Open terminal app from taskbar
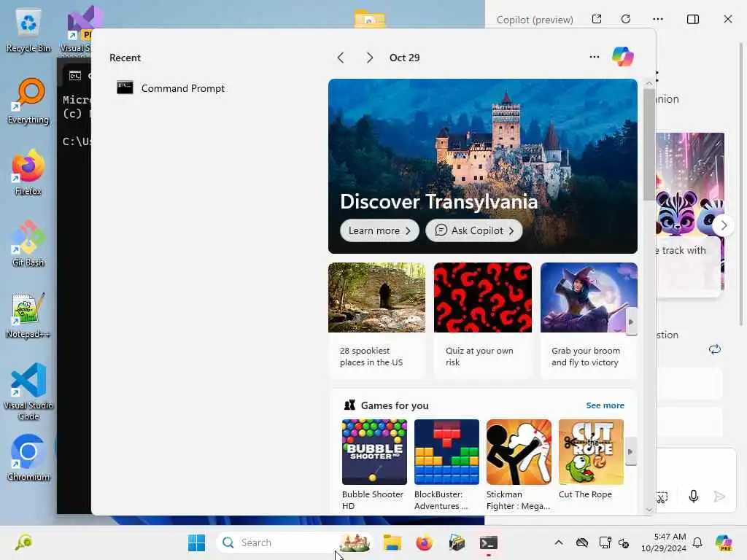Screen dimensions: 747x560 click(x=488, y=542)
